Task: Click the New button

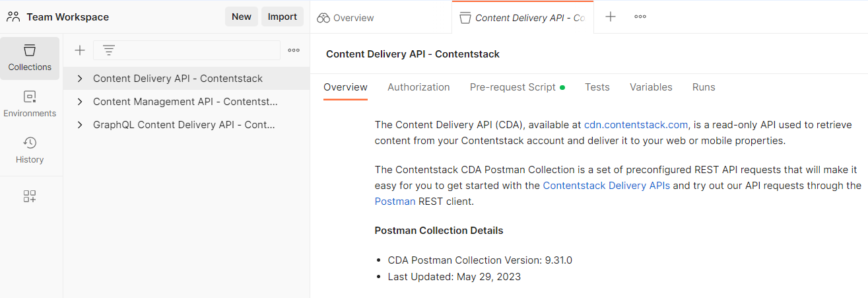Action: (242, 17)
